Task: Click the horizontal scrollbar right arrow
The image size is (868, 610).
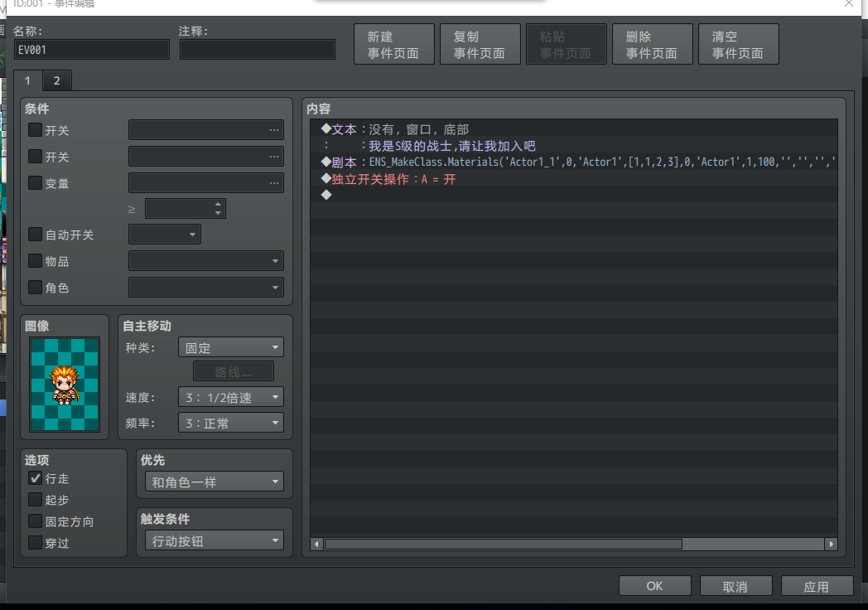Action: click(831, 544)
